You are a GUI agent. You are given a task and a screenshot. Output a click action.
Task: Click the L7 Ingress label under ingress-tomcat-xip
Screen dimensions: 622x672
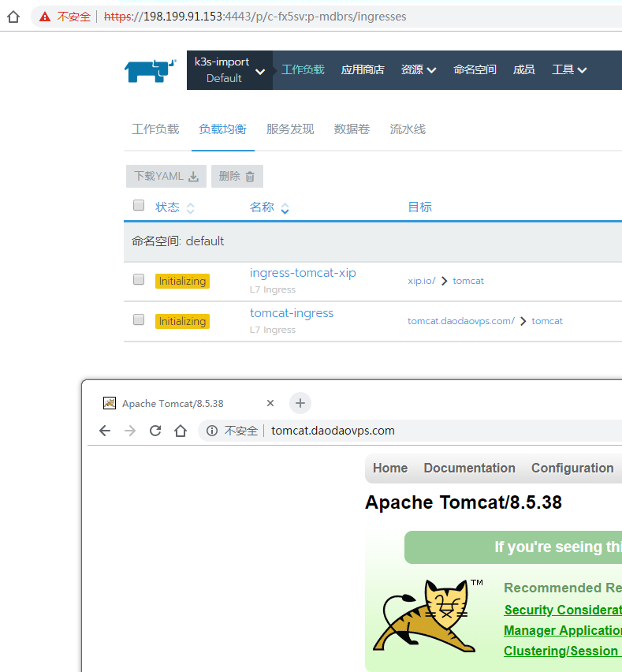[273, 289]
